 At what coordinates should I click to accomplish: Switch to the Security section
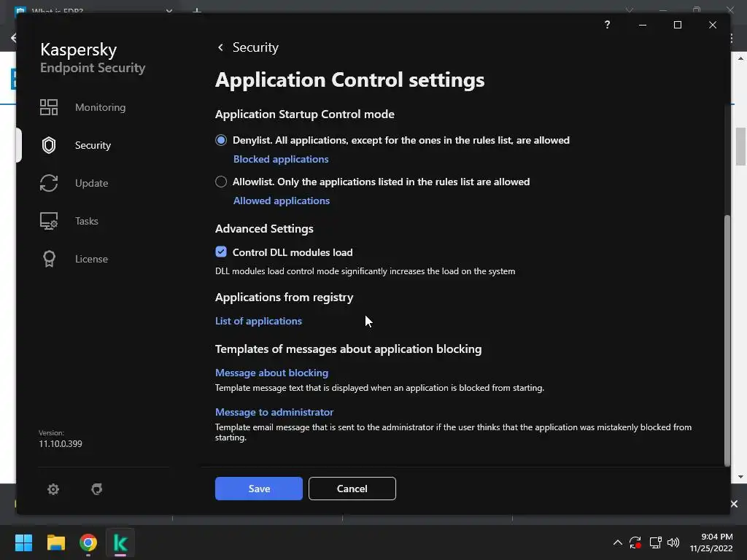(93, 145)
